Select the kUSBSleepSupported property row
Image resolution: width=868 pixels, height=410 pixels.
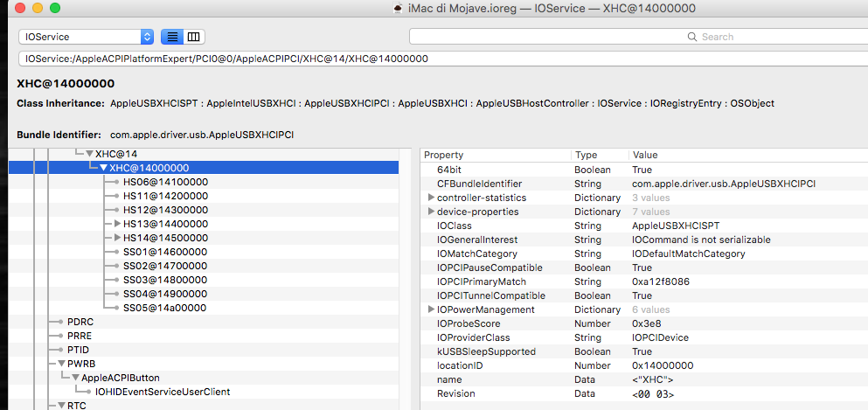click(x=644, y=351)
